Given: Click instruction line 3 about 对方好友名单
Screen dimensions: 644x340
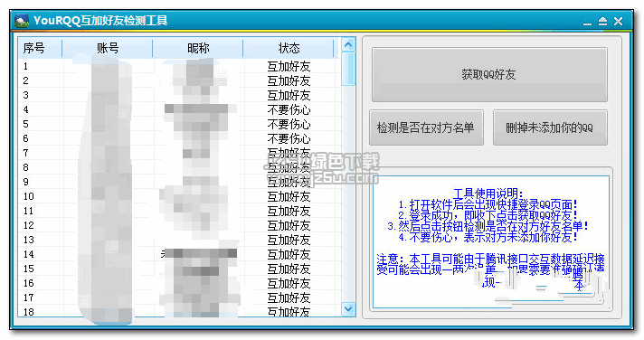Looking at the screenshot, I should [x=488, y=226].
